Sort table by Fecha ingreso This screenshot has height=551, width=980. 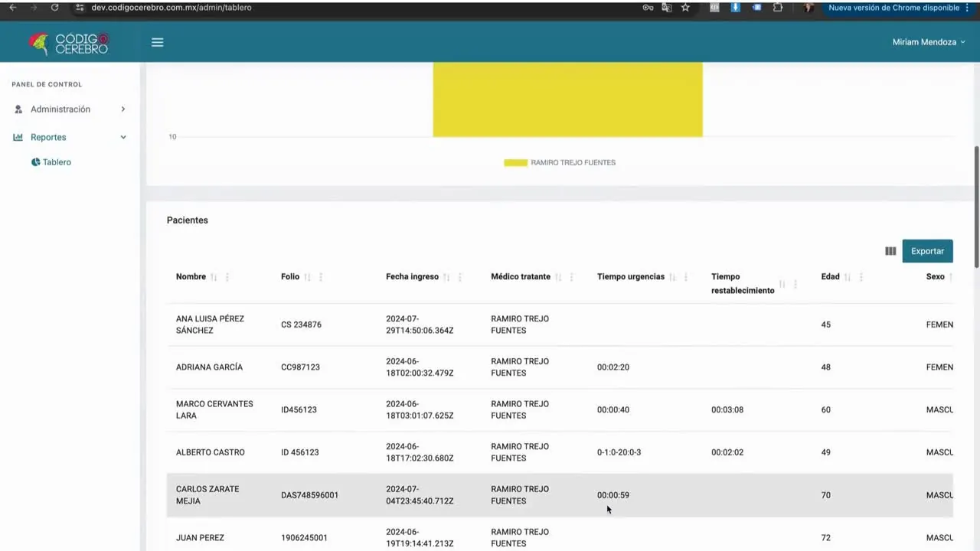(x=446, y=277)
